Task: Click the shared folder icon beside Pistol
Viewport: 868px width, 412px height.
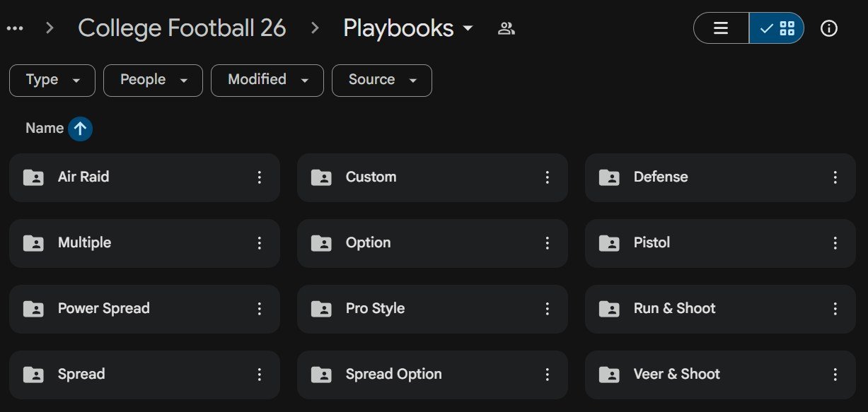Action: [x=609, y=243]
